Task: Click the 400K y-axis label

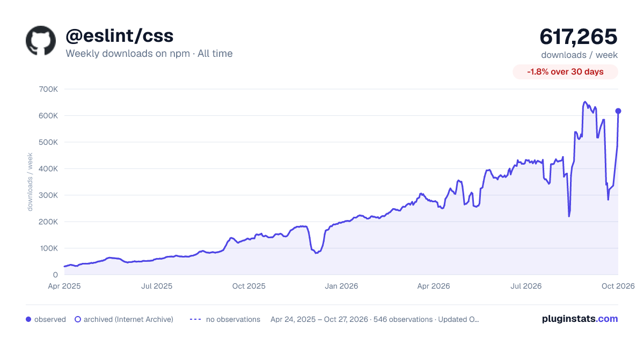Action: [49, 168]
